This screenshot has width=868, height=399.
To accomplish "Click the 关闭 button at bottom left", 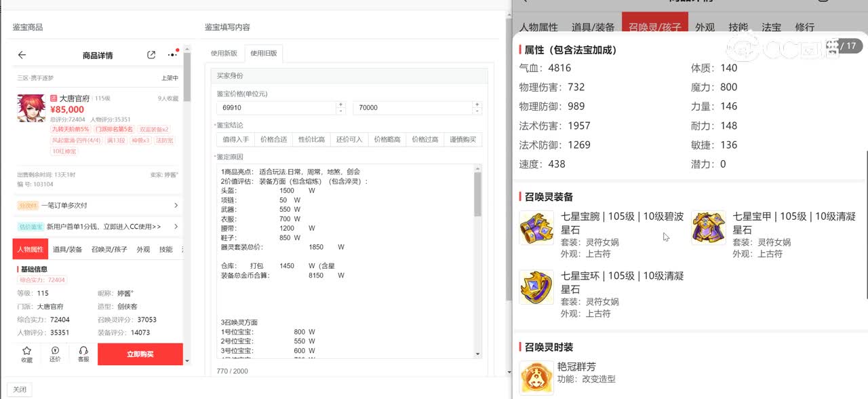I will (x=20, y=389).
